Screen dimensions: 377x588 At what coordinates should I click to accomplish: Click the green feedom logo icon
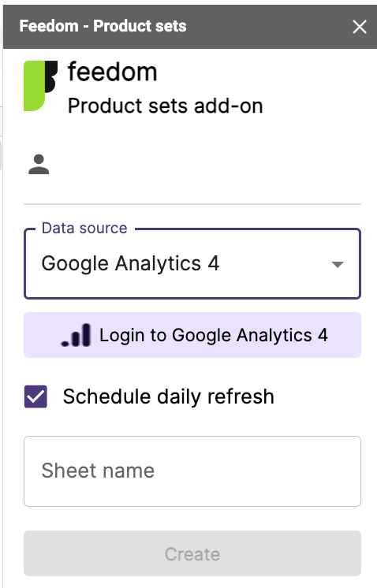pos(35,86)
